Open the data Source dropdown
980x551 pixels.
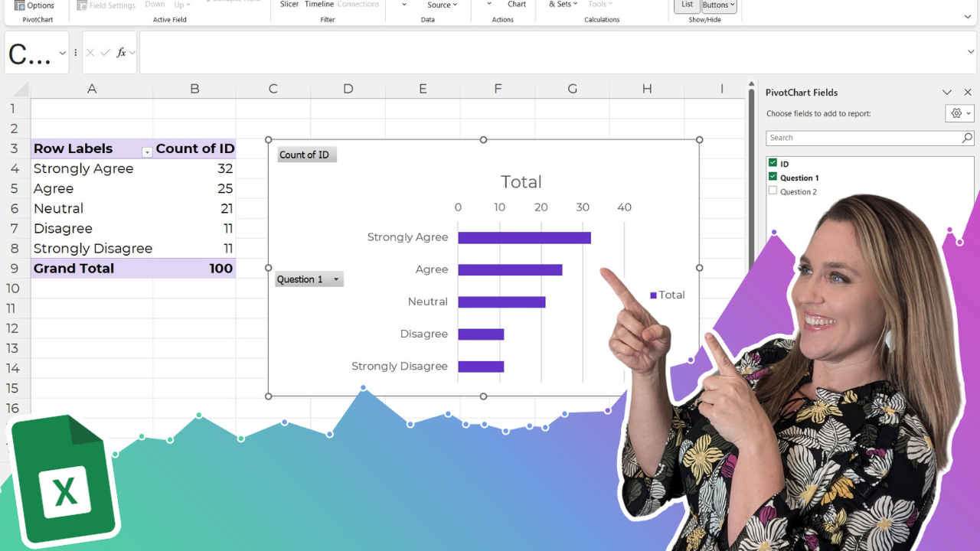[x=442, y=5]
